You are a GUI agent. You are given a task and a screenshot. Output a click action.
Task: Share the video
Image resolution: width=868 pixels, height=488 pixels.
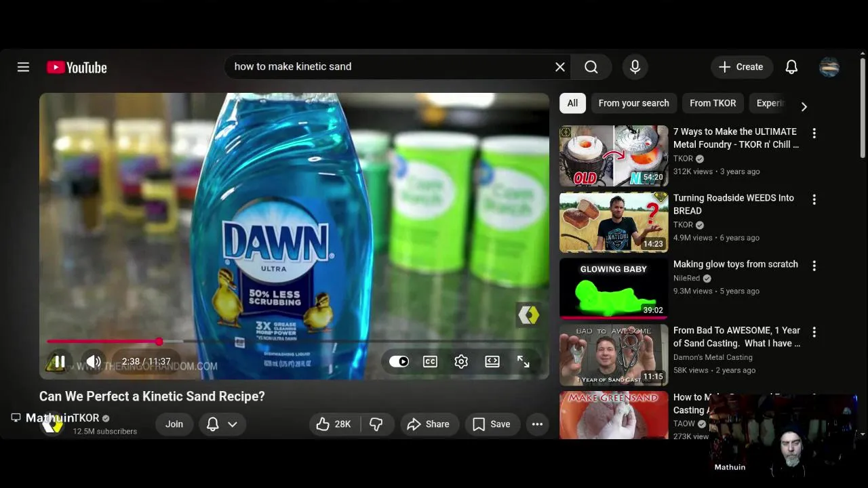coord(429,424)
